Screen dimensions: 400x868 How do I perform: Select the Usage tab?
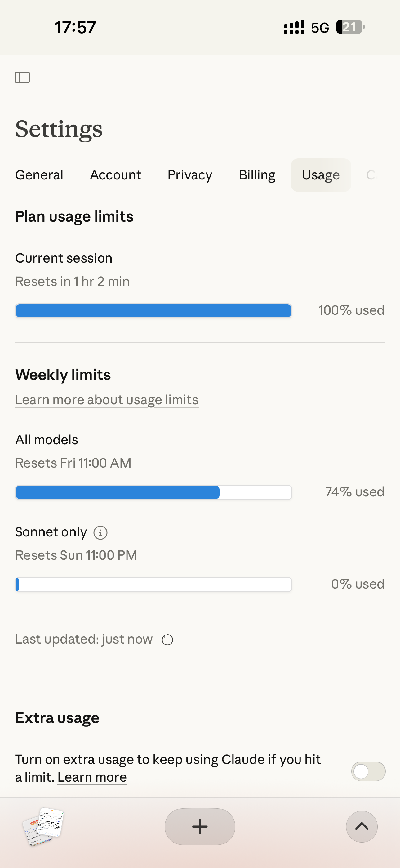click(x=321, y=175)
